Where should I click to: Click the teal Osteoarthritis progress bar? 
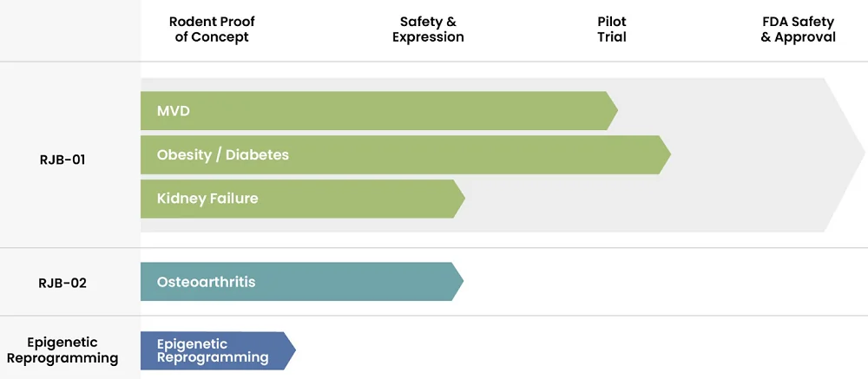[302, 282]
